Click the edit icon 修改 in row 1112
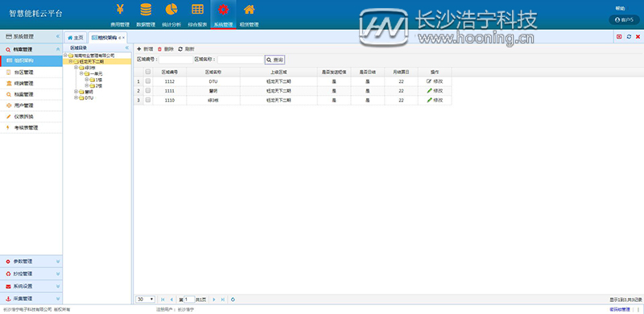644x314 pixels. [435, 81]
